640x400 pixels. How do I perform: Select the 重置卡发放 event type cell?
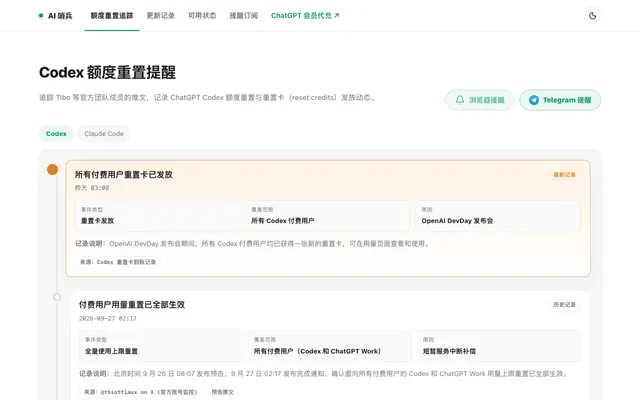click(161, 216)
